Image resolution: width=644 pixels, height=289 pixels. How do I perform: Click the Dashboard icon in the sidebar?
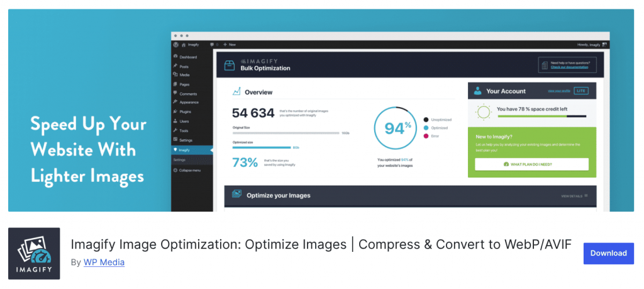click(x=175, y=57)
